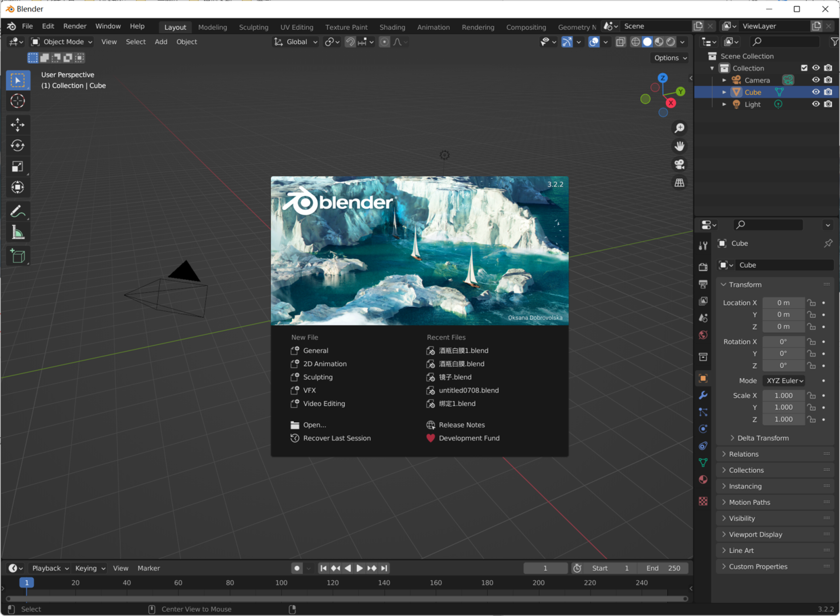Select the Annotate pencil tool
The height and width of the screenshot is (616, 840).
[18, 211]
